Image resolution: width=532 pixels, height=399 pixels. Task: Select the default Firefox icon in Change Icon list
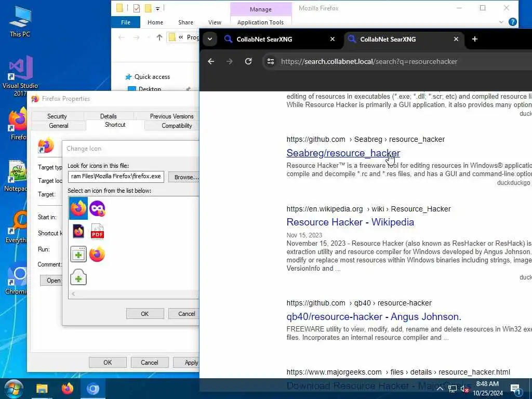pyautogui.click(x=78, y=208)
